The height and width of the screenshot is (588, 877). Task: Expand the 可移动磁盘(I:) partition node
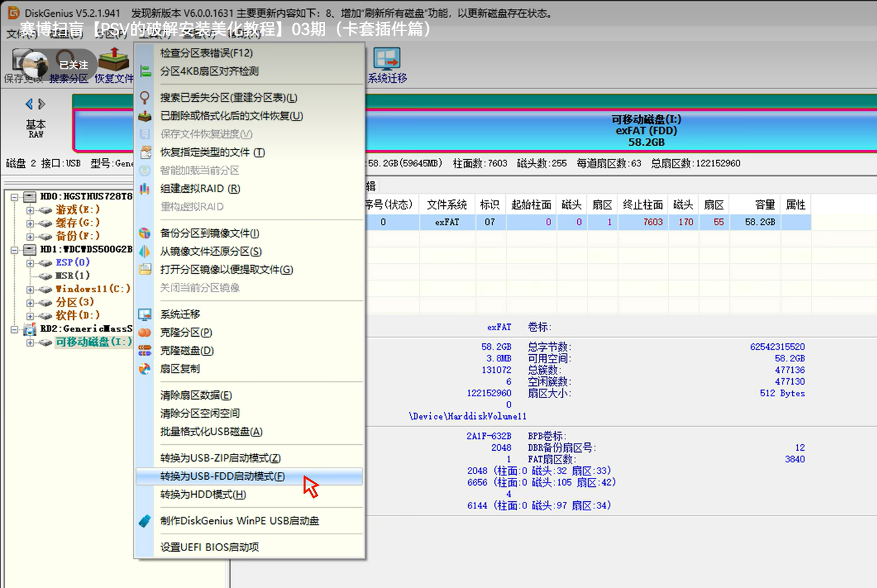click(30, 343)
